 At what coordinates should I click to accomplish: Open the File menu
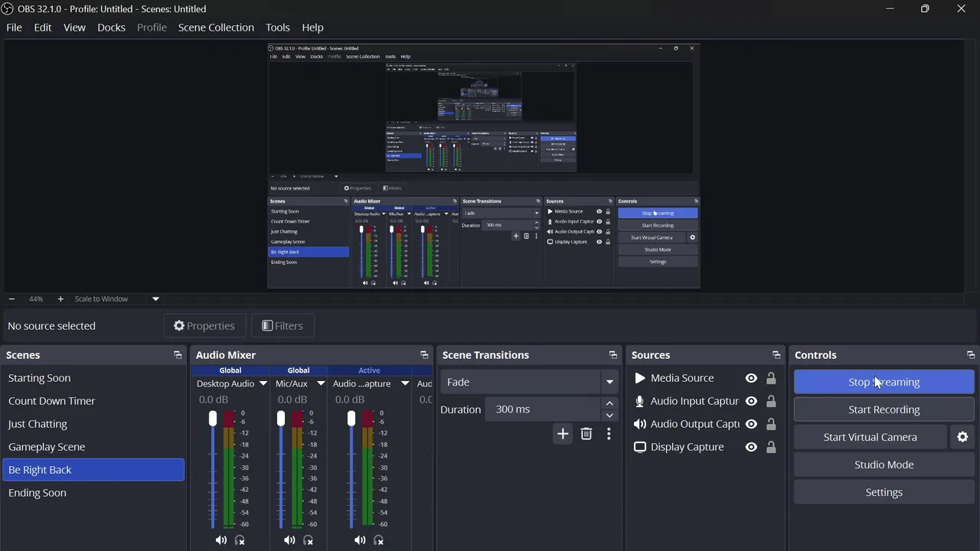14,28
